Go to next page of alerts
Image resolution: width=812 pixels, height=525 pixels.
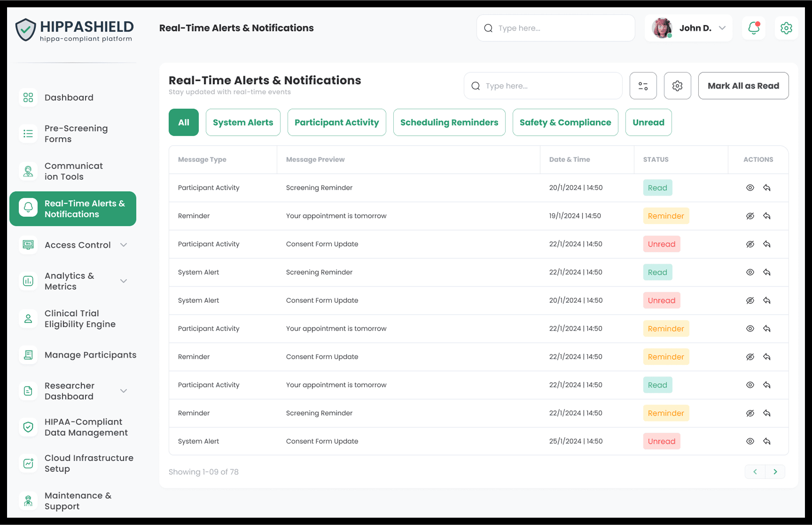click(775, 472)
